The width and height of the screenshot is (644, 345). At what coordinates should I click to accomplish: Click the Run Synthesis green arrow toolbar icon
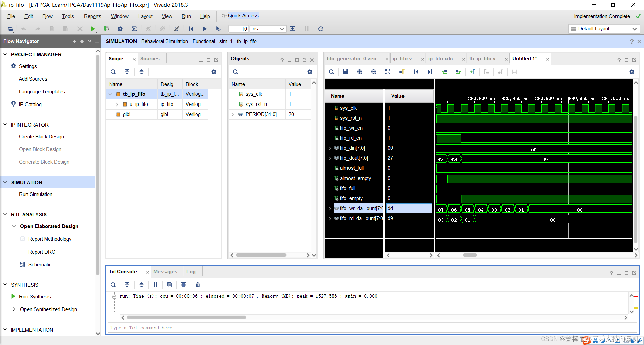(93, 29)
